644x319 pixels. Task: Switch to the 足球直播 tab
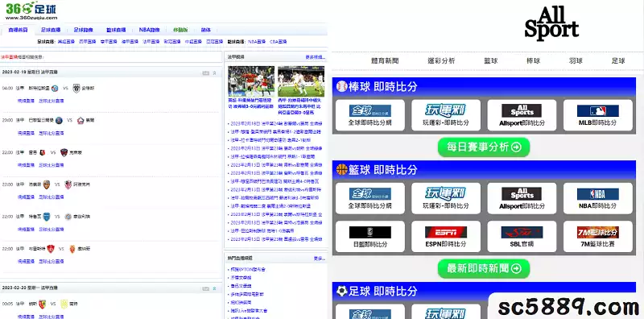(51, 30)
